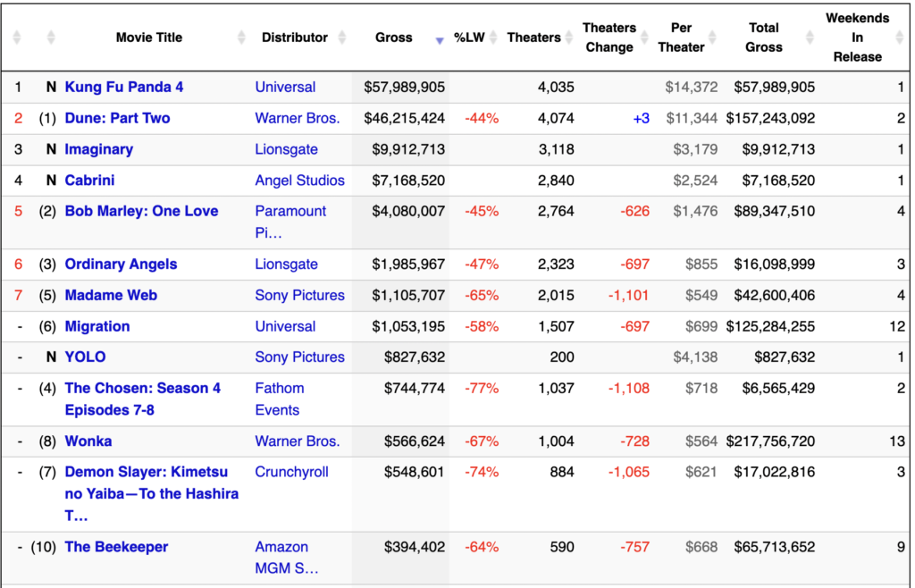Viewport: 915px width, 588px height.
Task: Sort by Theaters Change header
Action: 609,38
